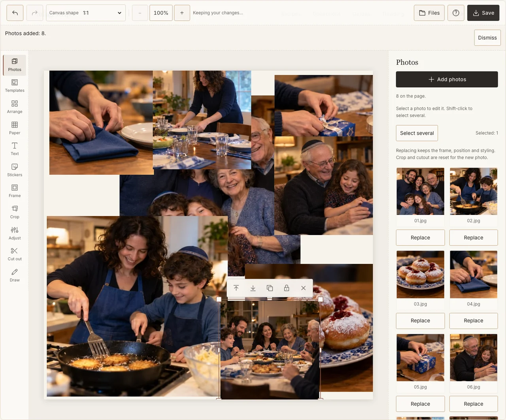Save the collage
This screenshot has width=506, height=420.
point(483,13)
